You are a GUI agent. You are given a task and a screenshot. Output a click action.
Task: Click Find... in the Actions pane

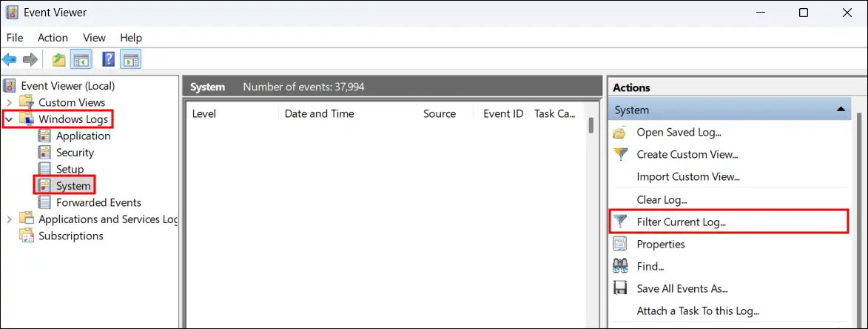(650, 266)
